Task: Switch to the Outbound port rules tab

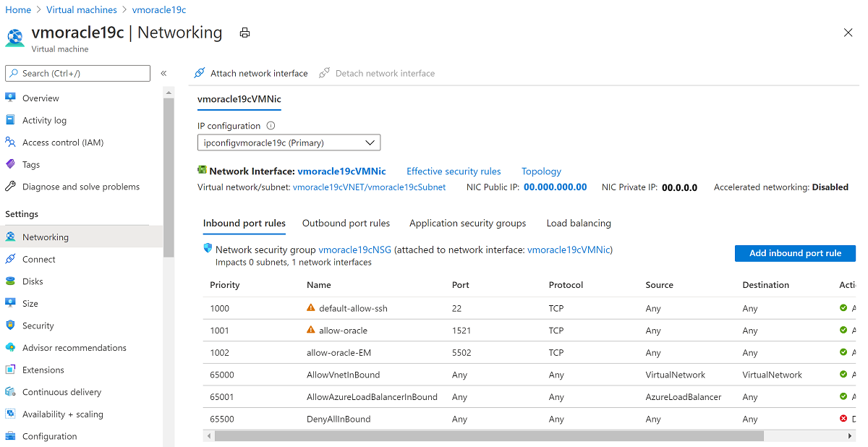Action: pyautogui.click(x=346, y=223)
